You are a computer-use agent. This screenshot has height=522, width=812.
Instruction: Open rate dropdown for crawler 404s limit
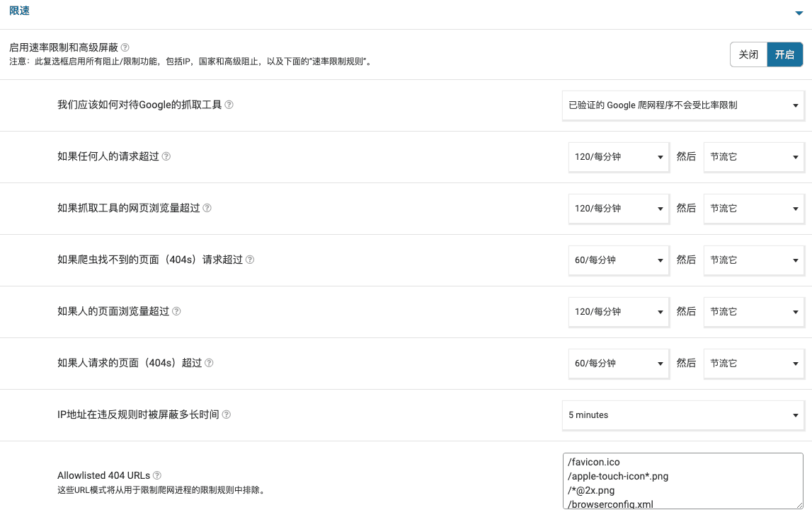pyautogui.click(x=618, y=260)
